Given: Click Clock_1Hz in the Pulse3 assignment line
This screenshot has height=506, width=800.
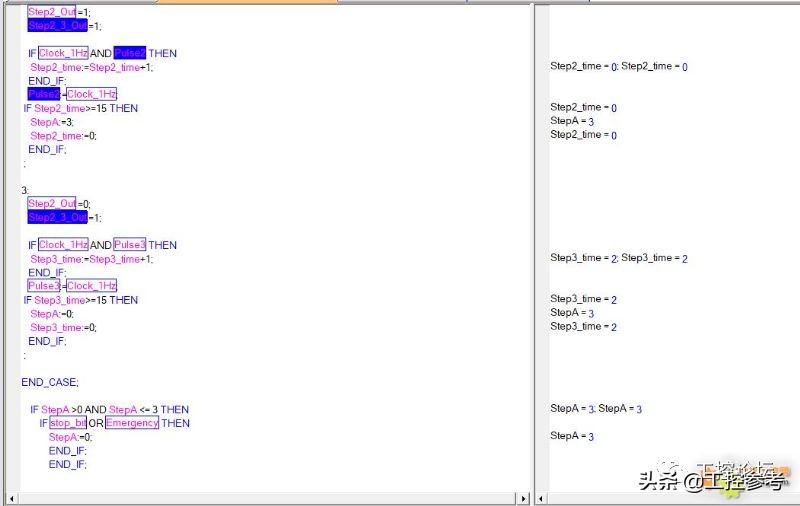Looking at the screenshot, I should coord(91,286).
